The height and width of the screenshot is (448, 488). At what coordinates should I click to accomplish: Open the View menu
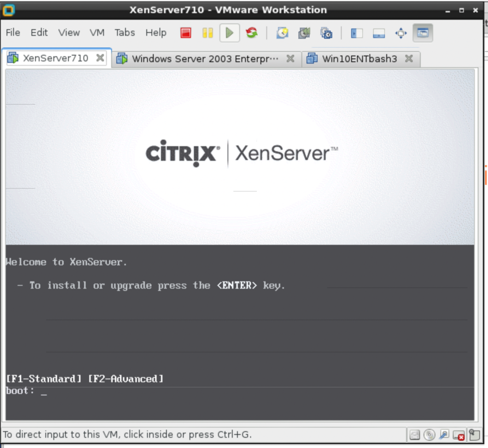point(69,32)
